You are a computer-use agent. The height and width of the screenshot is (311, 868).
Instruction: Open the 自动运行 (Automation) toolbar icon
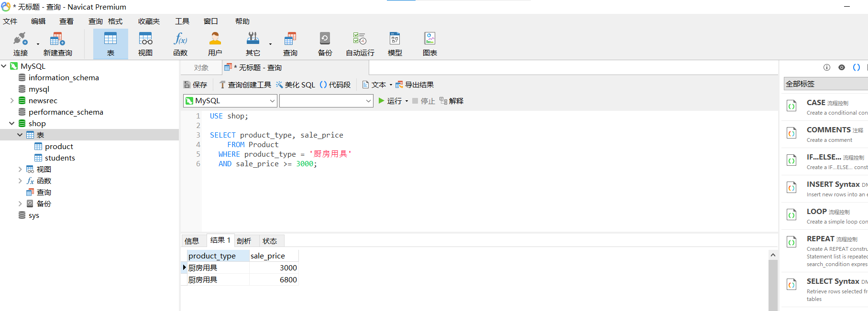(x=360, y=44)
